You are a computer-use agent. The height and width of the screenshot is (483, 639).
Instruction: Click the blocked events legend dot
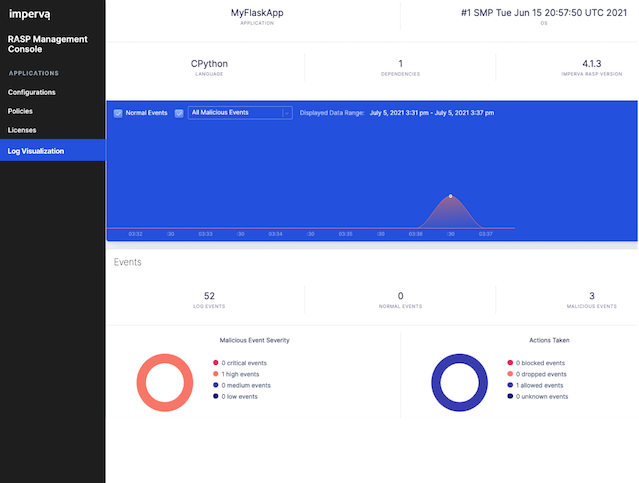[510, 363]
